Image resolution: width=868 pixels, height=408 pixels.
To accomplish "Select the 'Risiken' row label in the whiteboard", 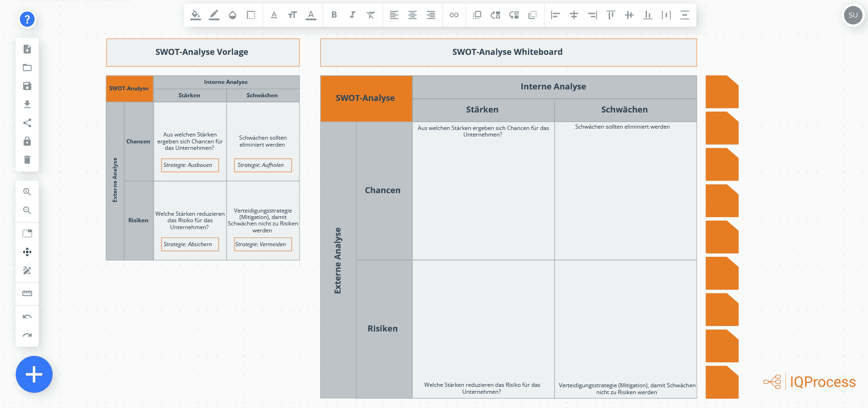I will 384,329.
